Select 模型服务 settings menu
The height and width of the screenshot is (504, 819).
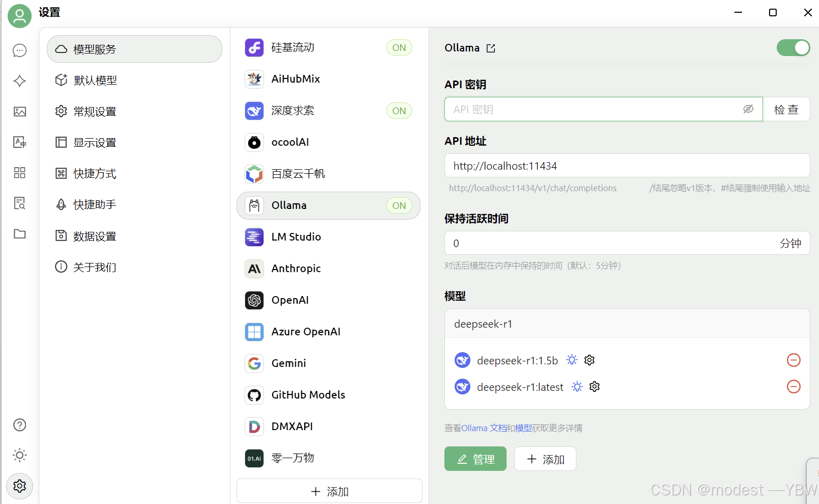tap(135, 49)
